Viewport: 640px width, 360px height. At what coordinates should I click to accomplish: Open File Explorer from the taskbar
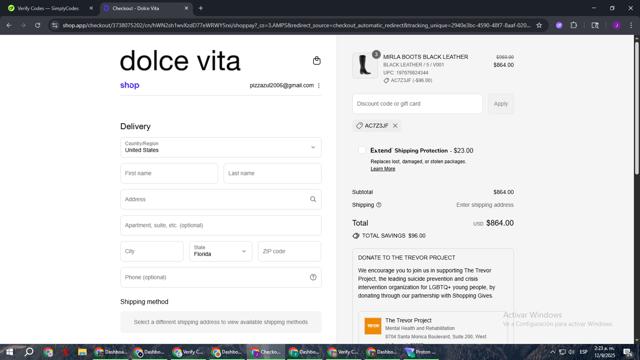82,352
